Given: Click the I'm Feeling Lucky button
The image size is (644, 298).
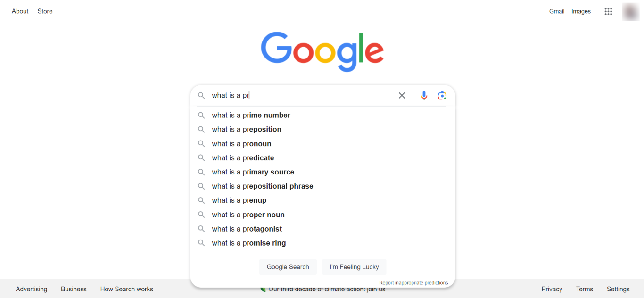Looking at the screenshot, I should click(354, 266).
